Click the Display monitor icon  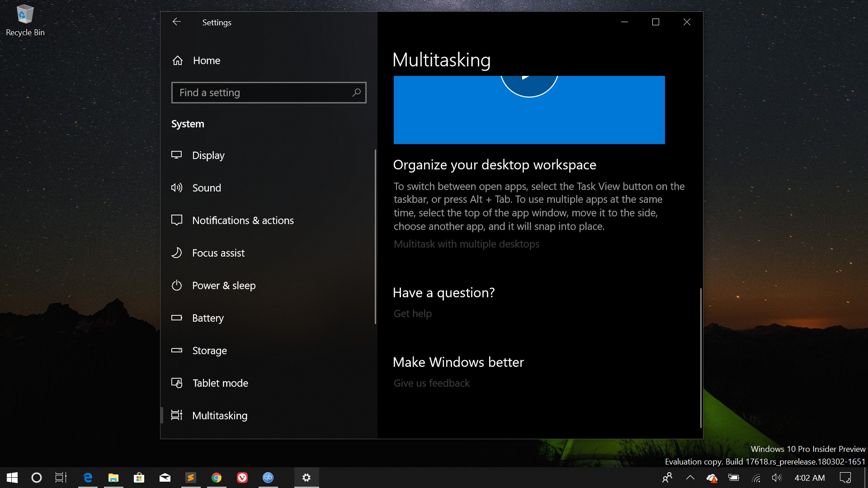[x=176, y=155]
